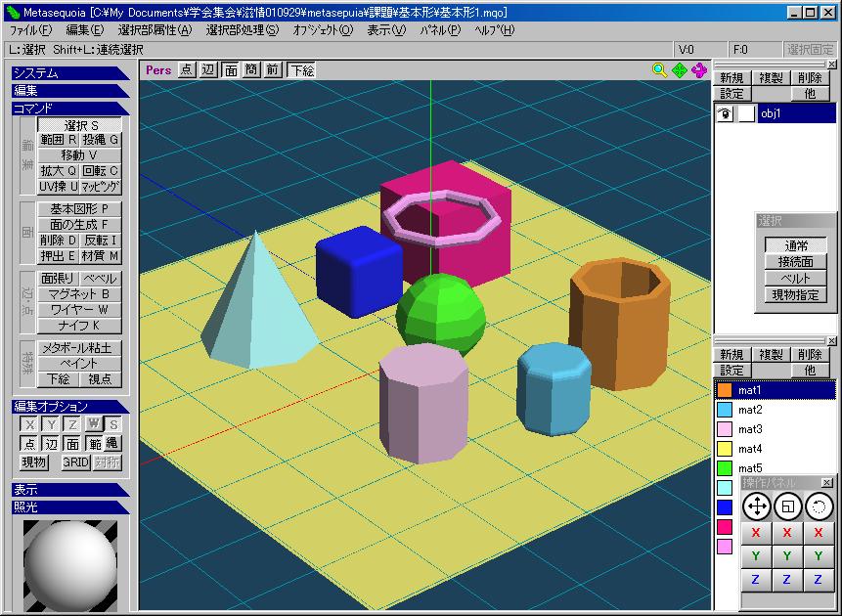Collapse the コマンド panel header
842x616 pixels.
(70, 109)
